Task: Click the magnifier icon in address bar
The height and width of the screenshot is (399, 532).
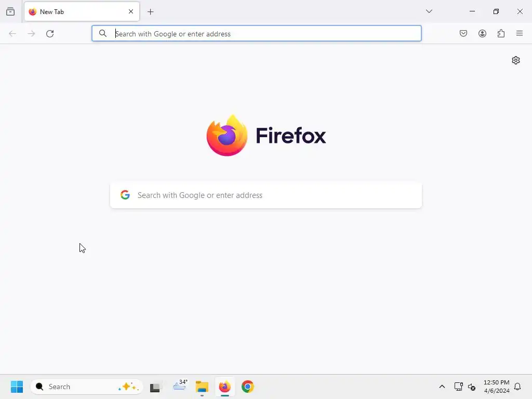Action: pyautogui.click(x=103, y=33)
